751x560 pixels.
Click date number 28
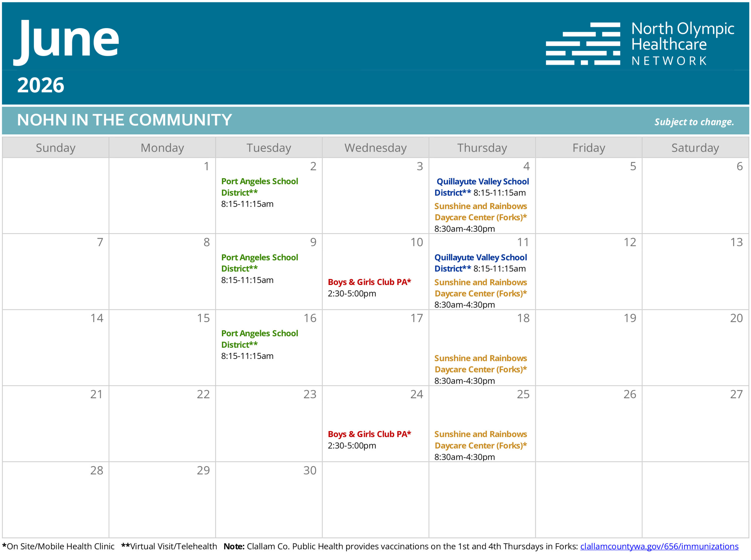pos(97,470)
